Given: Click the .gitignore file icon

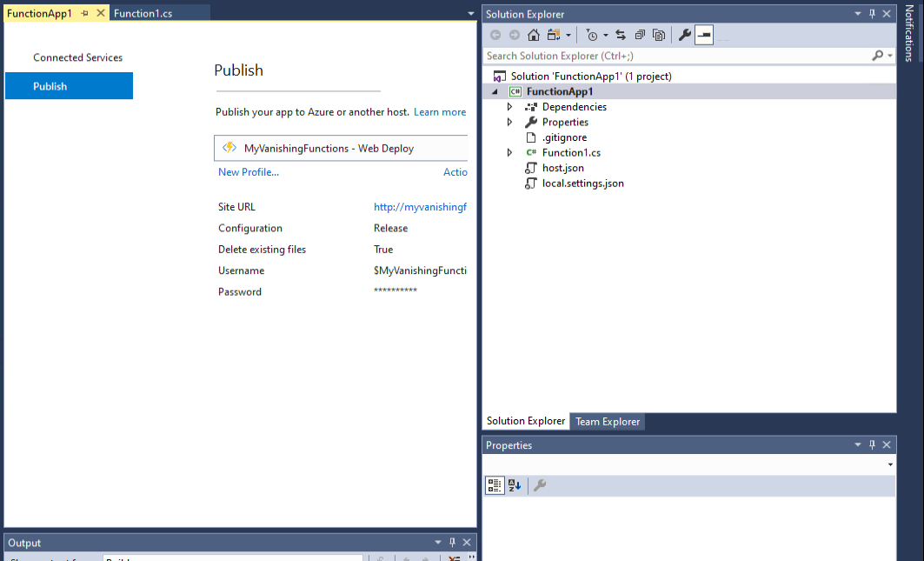Looking at the screenshot, I should coord(531,137).
